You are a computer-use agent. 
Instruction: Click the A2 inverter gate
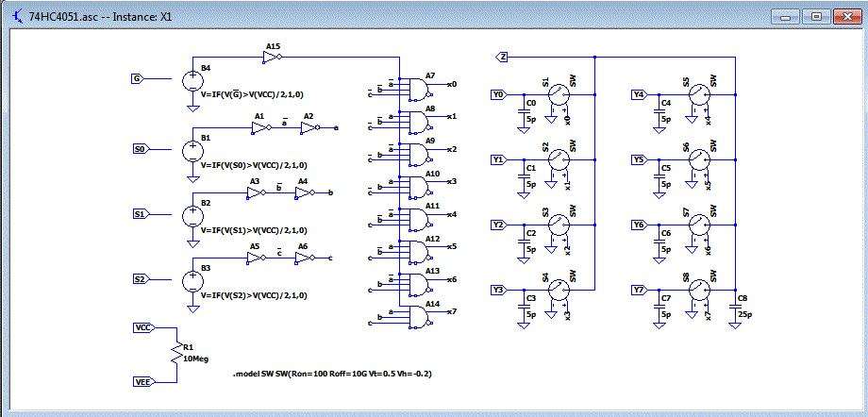(x=310, y=128)
